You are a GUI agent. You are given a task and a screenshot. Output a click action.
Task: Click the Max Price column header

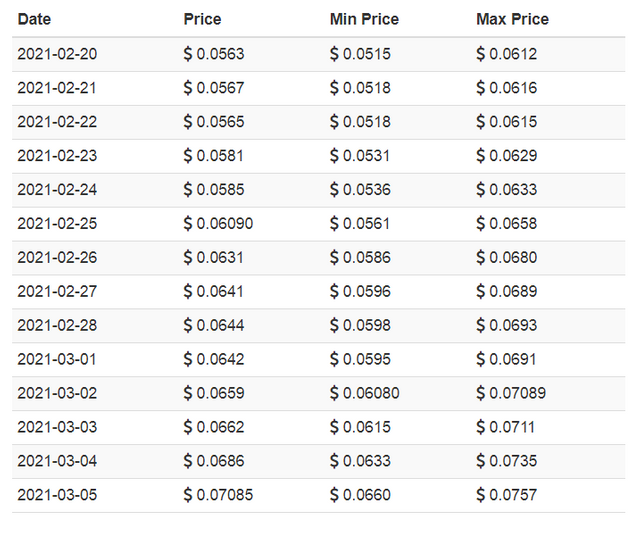[512, 19]
